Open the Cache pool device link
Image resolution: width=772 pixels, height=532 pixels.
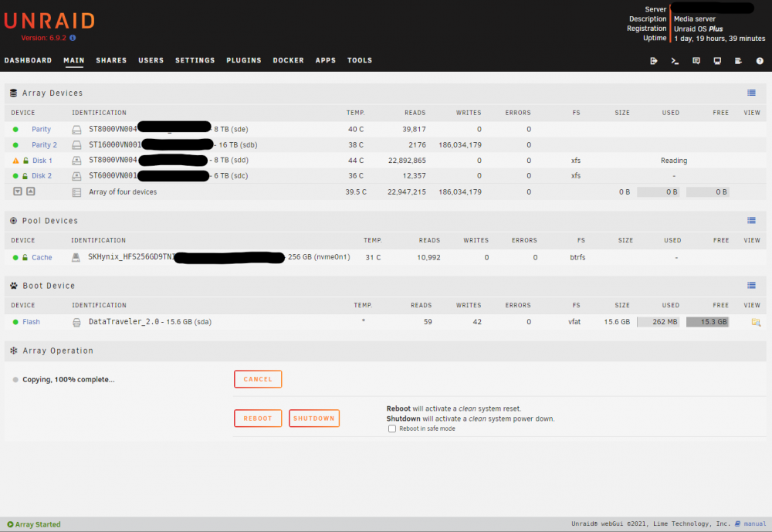[42, 257]
